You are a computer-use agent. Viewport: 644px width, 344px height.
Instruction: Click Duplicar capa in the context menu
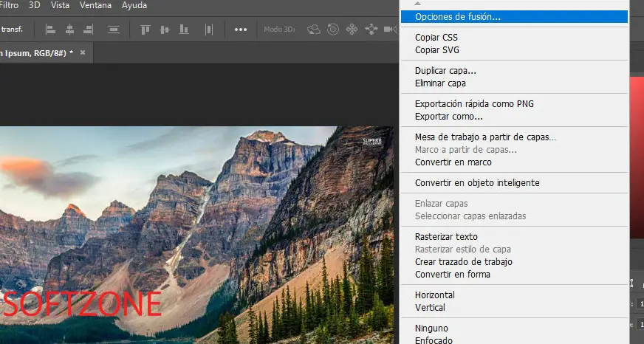click(x=445, y=71)
